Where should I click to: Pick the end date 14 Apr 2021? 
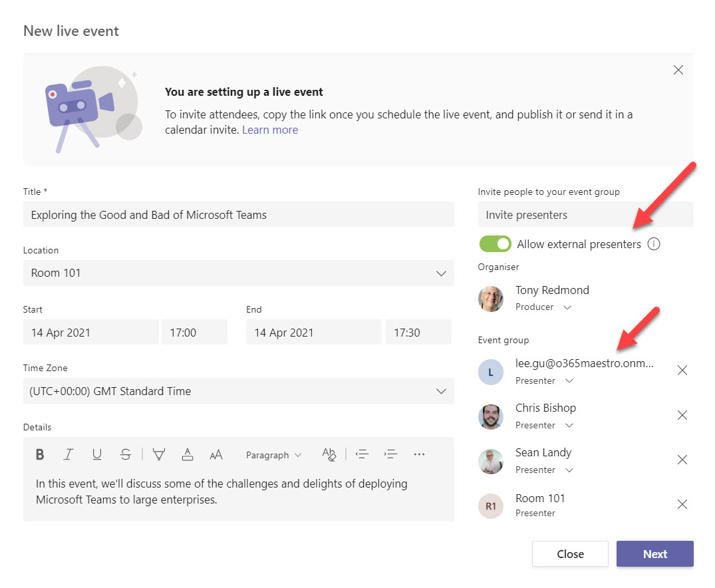pos(314,332)
